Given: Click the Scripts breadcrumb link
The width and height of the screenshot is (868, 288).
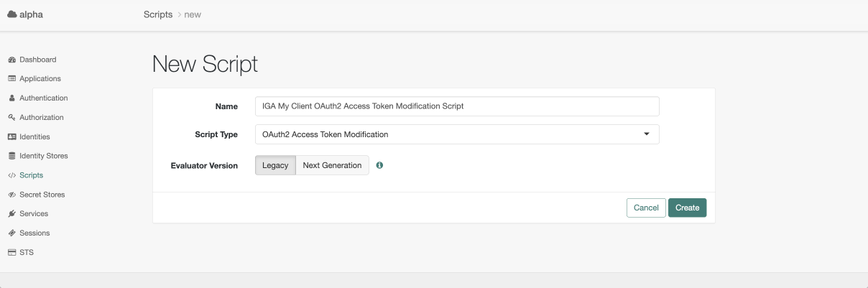Looking at the screenshot, I should [158, 14].
